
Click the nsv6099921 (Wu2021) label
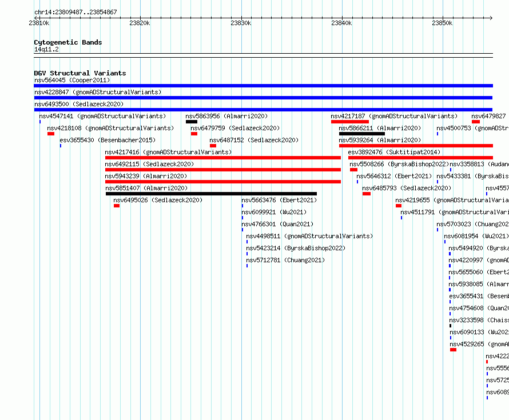pyautogui.click(x=274, y=212)
